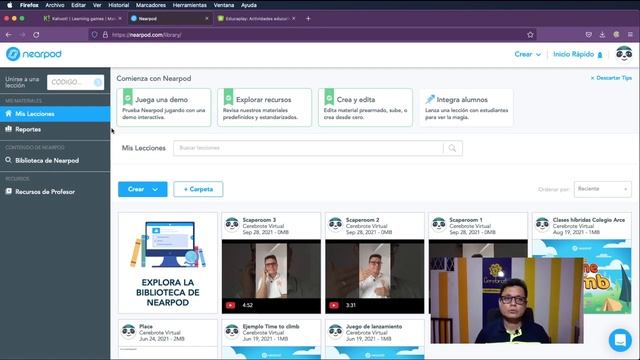Viewport: 640px width, 360px height.
Task: Click the Firefox forward arrow
Action: click(x=22, y=35)
